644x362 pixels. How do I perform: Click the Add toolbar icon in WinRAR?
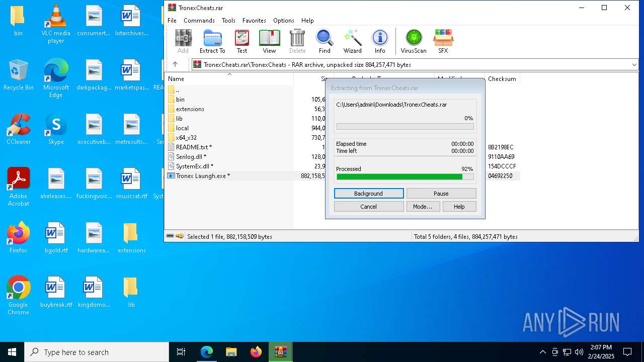click(x=183, y=41)
